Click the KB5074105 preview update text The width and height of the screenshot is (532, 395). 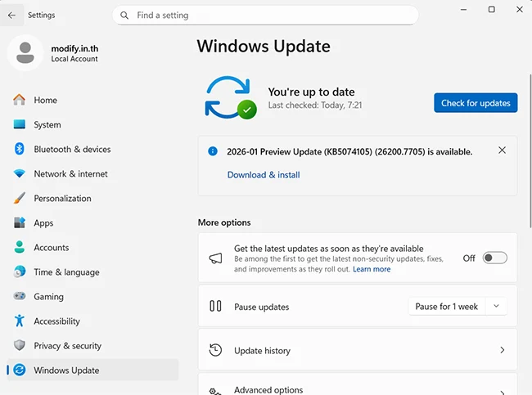click(x=349, y=151)
